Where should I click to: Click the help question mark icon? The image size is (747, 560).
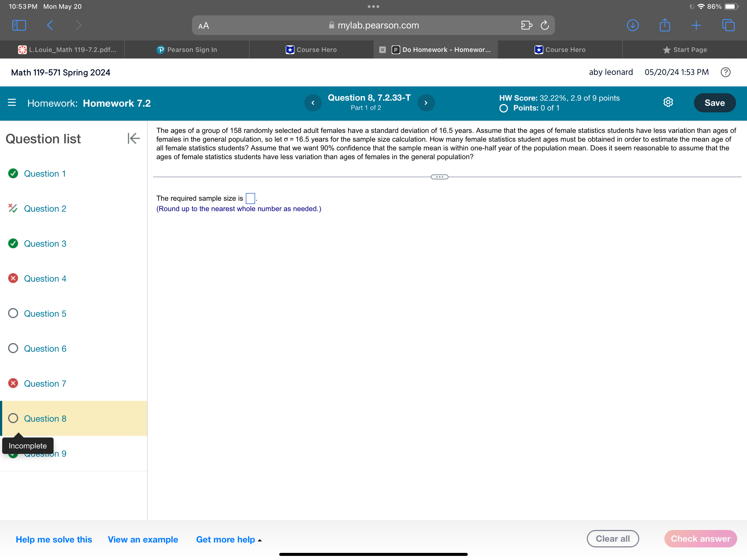[725, 72]
